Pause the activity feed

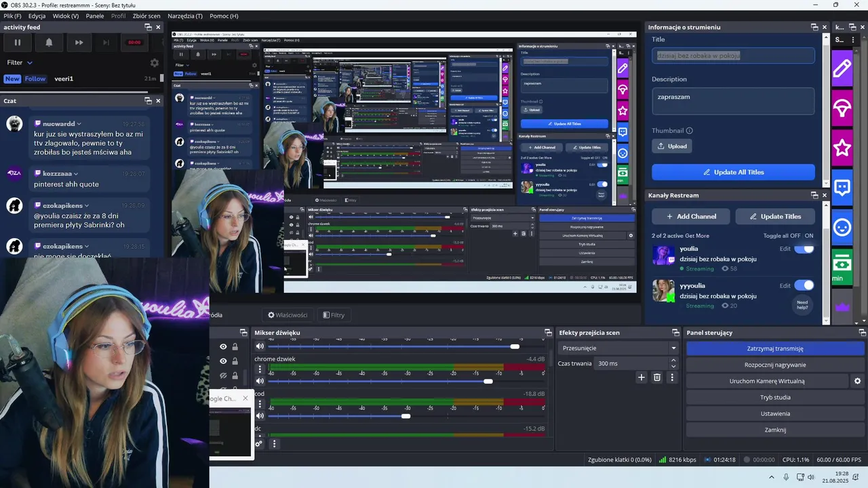[18, 43]
